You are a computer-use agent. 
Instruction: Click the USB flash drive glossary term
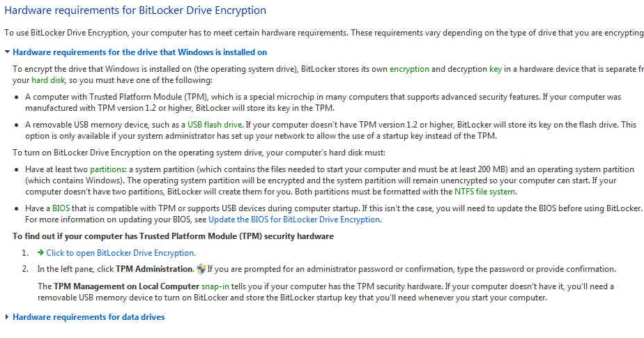pyautogui.click(x=215, y=125)
